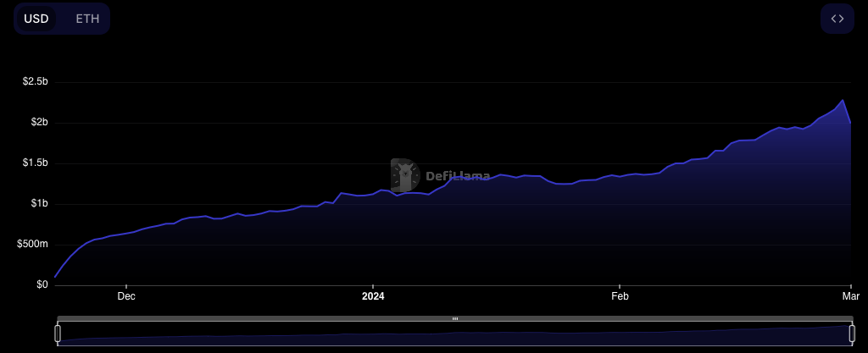
Task: Click the chart peak near $2.3b
Action: click(842, 101)
